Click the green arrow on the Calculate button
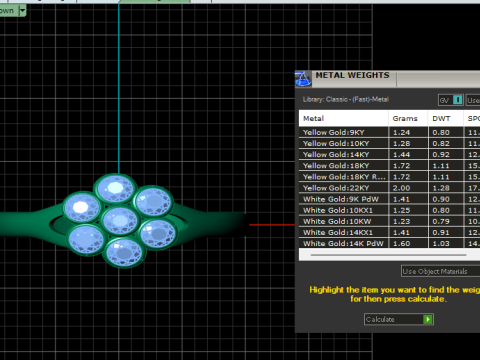Screen dimensions: 480x360 [428, 319]
